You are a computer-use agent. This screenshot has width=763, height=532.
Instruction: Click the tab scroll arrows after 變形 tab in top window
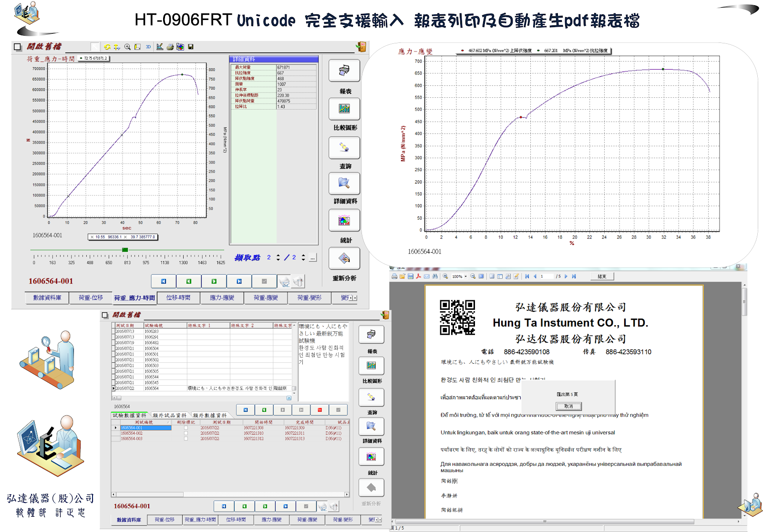click(353, 298)
